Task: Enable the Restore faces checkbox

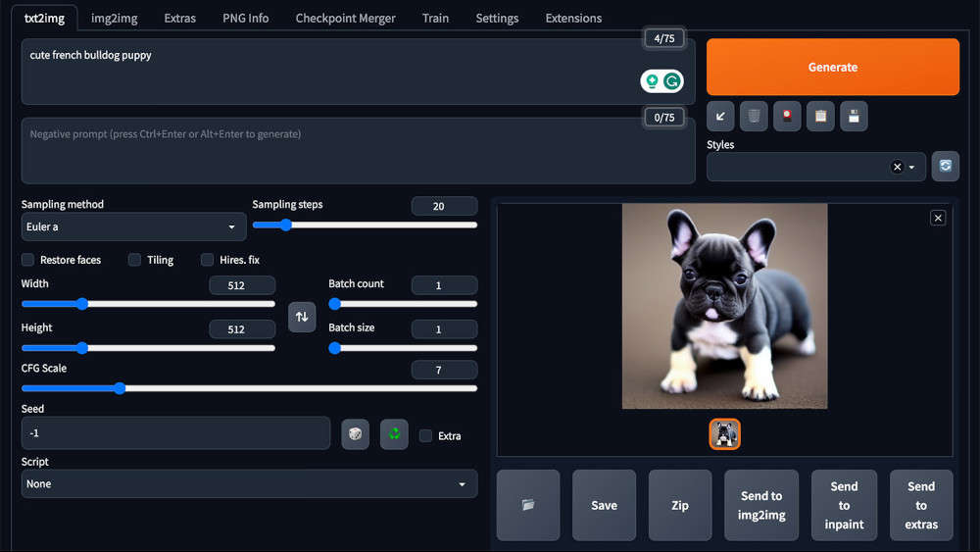Action: 28,260
